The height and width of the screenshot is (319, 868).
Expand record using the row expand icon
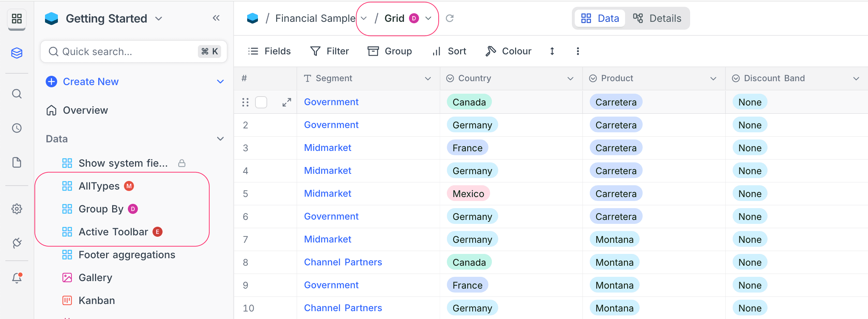click(x=286, y=102)
